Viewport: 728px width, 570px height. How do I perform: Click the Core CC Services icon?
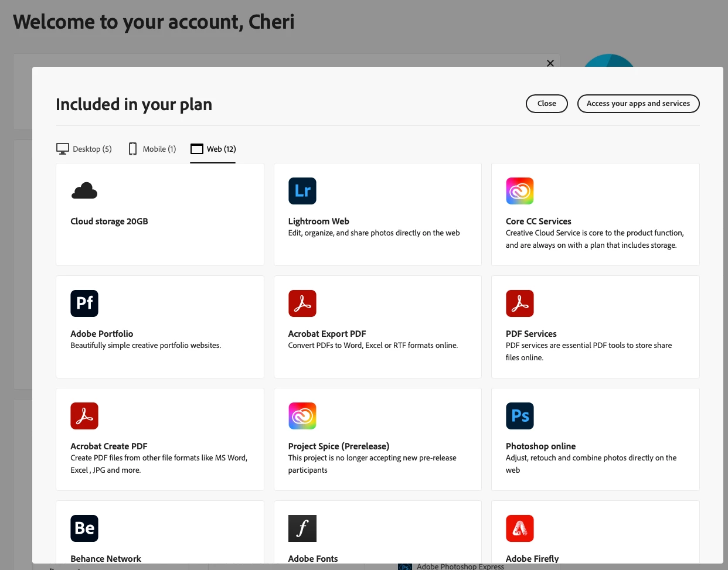pyautogui.click(x=520, y=191)
